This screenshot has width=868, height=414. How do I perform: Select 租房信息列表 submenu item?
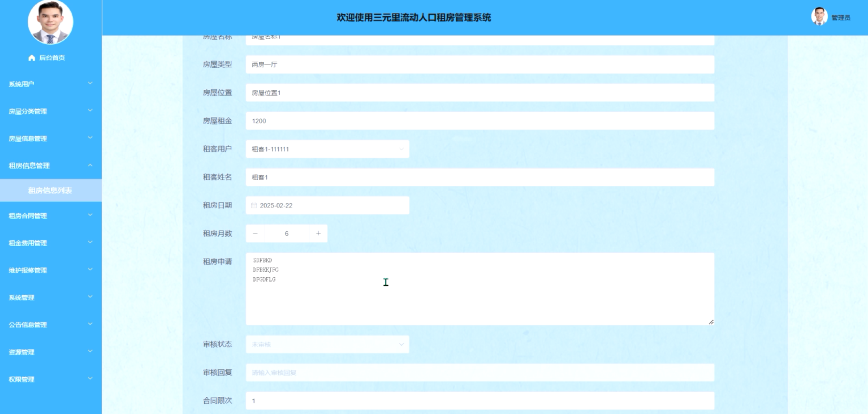coord(50,191)
